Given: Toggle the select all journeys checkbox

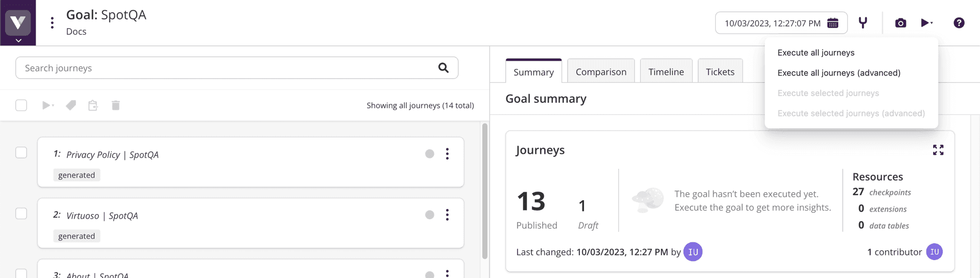Looking at the screenshot, I should click(x=21, y=105).
